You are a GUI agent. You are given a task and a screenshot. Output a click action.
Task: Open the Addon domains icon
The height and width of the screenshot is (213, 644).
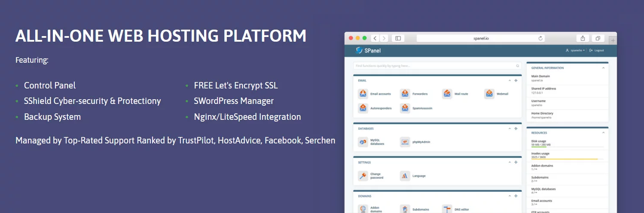click(x=363, y=209)
